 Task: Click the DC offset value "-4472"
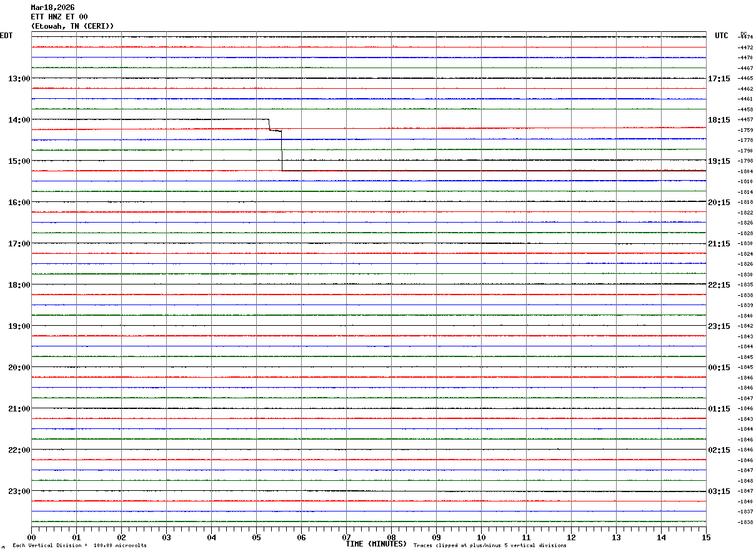coord(745,48)
